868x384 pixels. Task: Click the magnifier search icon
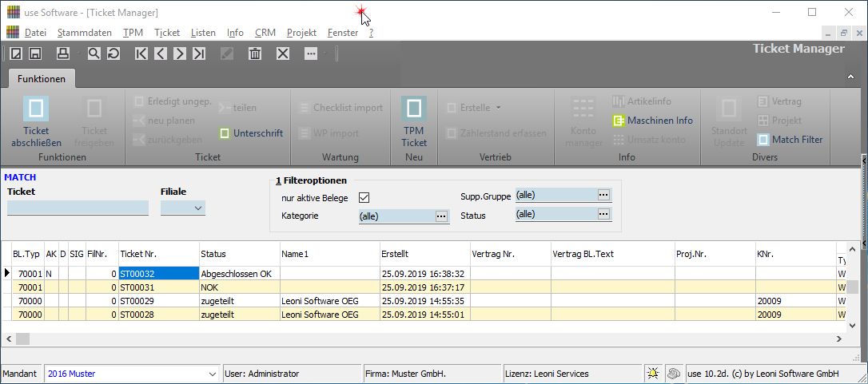(x=94, y=53)
